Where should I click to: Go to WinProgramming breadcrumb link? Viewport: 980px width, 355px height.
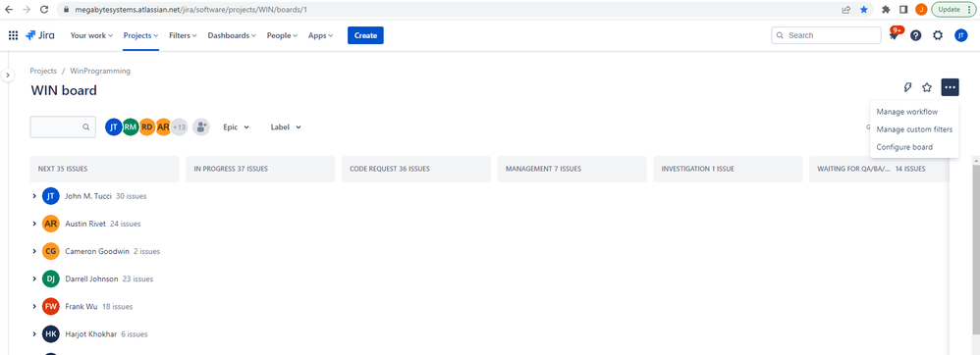tap(100, 72)
